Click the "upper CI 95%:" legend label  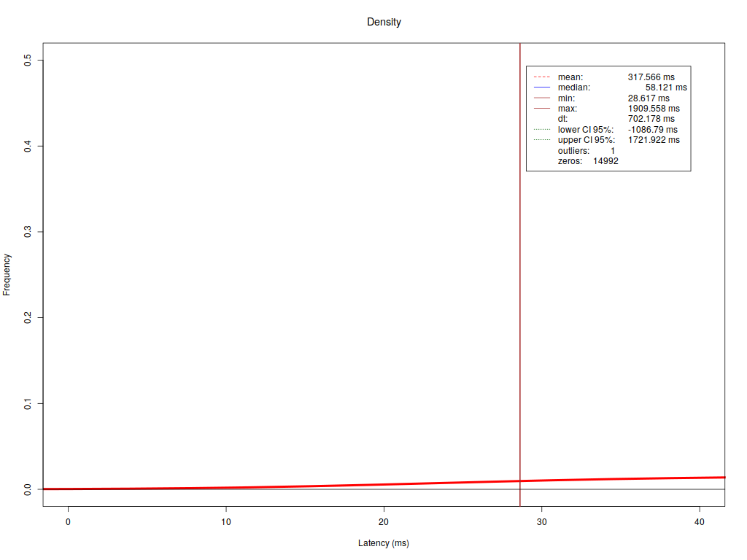pos(587,140)
